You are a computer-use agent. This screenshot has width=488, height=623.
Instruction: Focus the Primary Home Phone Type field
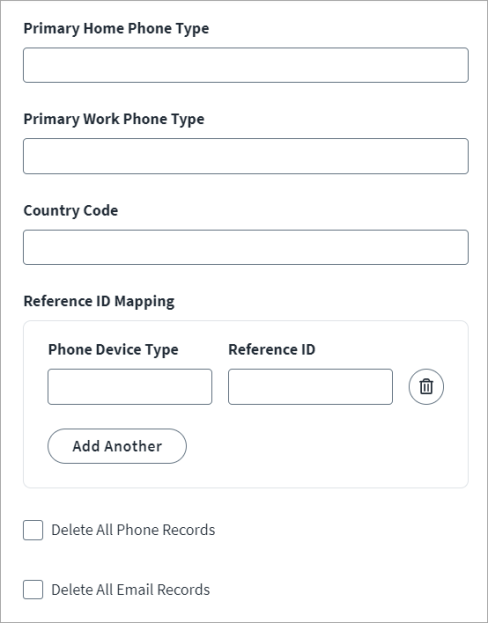coord(246,65)
